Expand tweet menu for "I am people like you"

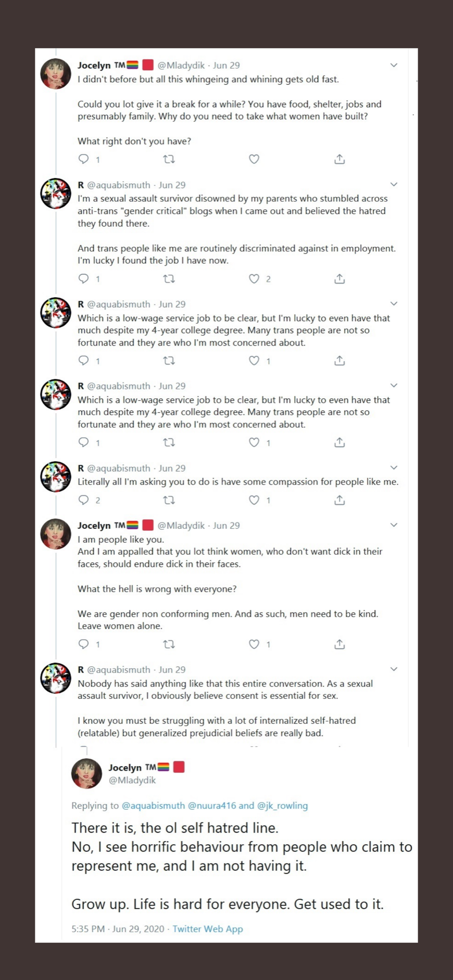394,525
